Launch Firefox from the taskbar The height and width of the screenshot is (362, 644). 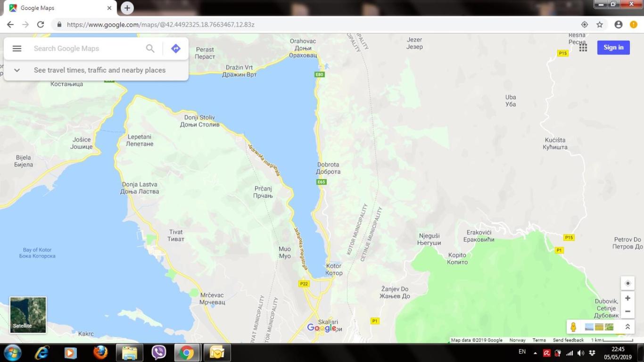pos(100,353)
